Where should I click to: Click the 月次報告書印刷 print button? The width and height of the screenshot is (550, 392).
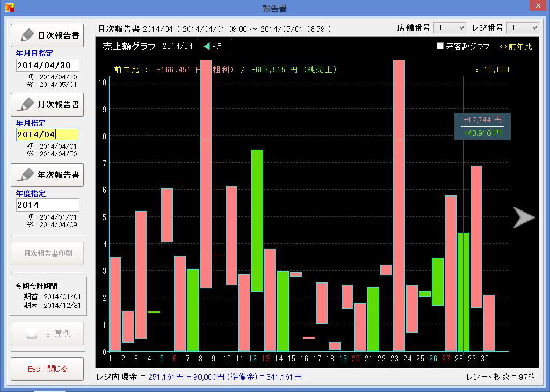[x=47, y=253]
